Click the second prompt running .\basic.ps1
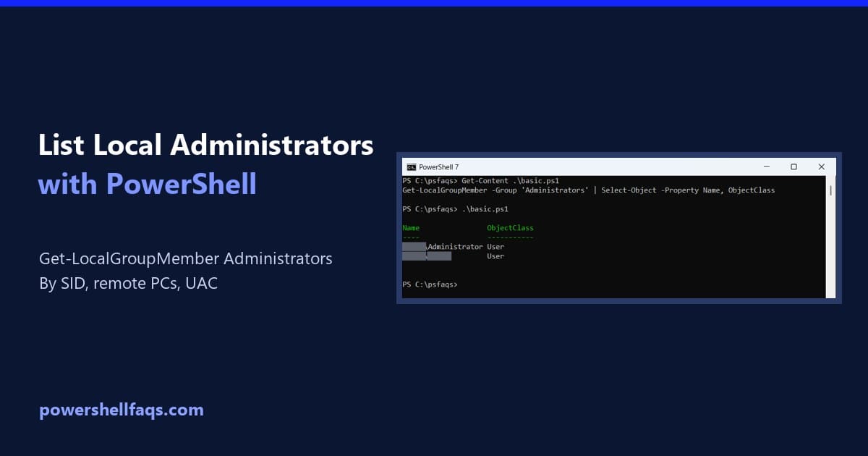The width and height of the screenshot is (868, 456). coord(455,209)
